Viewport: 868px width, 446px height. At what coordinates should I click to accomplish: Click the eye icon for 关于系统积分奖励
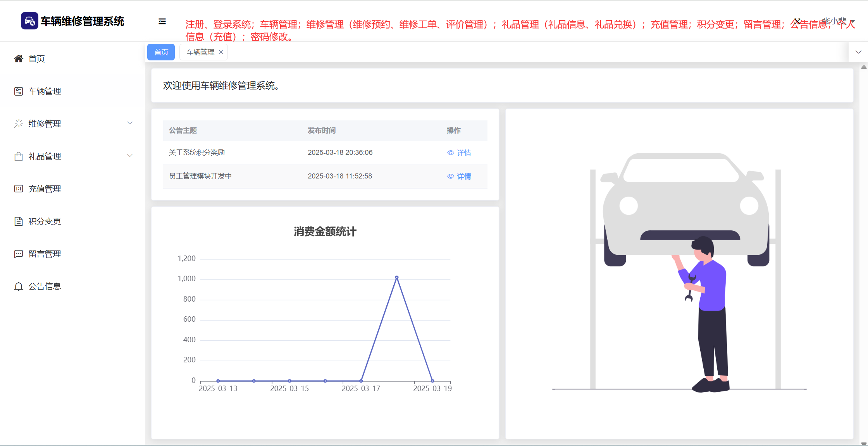[x=451, y=153]
